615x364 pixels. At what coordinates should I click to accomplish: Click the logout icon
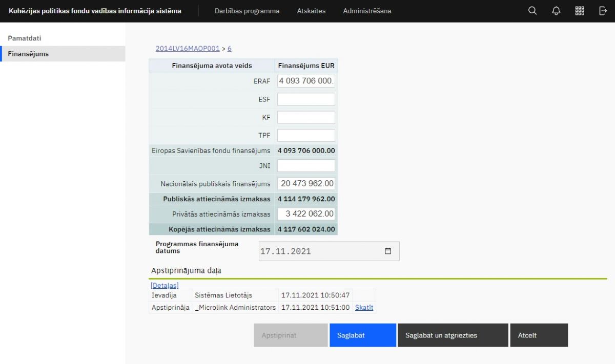pos(603,11)
